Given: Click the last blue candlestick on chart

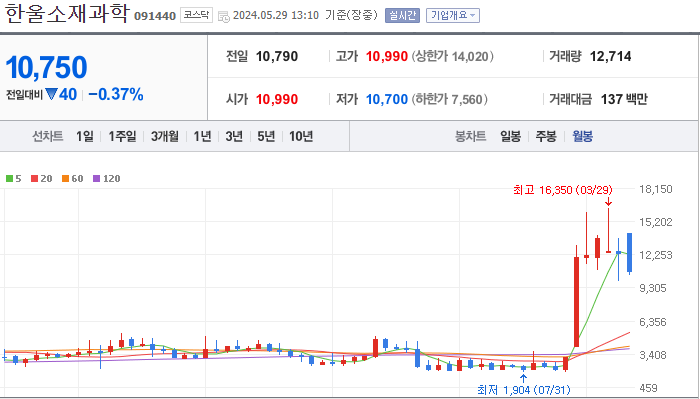Looking at the screenshot, I should coord(629,253).
